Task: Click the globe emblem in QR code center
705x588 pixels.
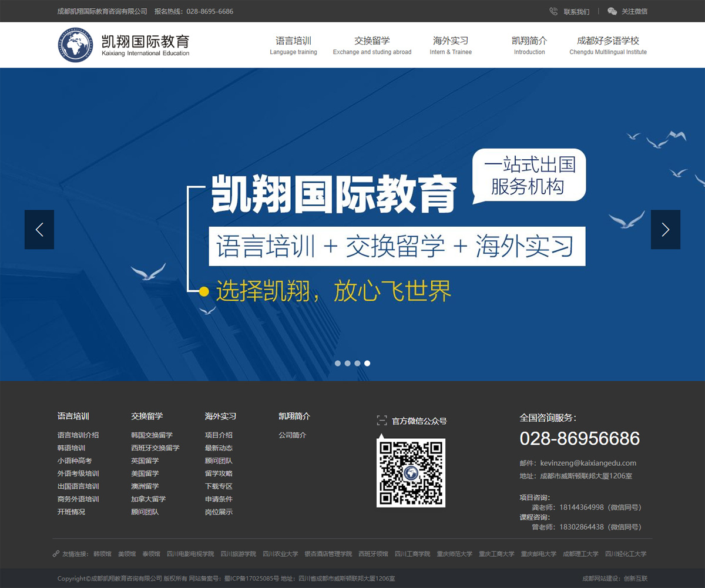Action: tap(411, 473)
